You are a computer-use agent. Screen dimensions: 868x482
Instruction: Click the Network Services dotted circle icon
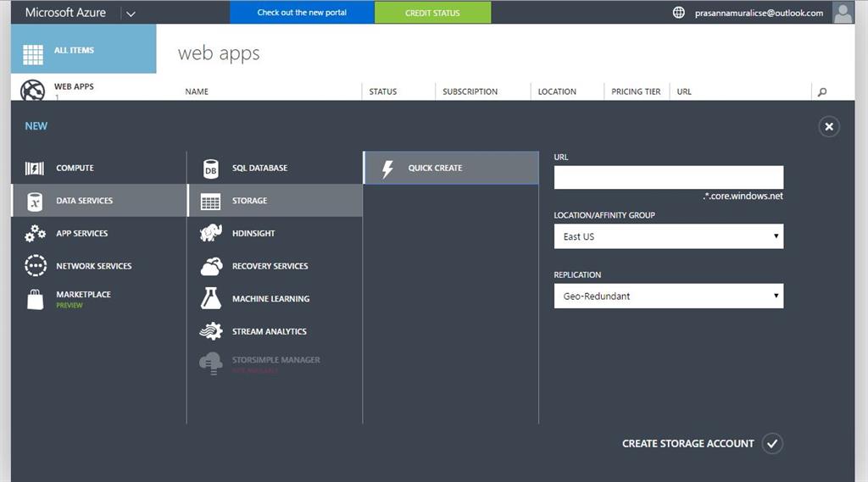tap(36, 266)
